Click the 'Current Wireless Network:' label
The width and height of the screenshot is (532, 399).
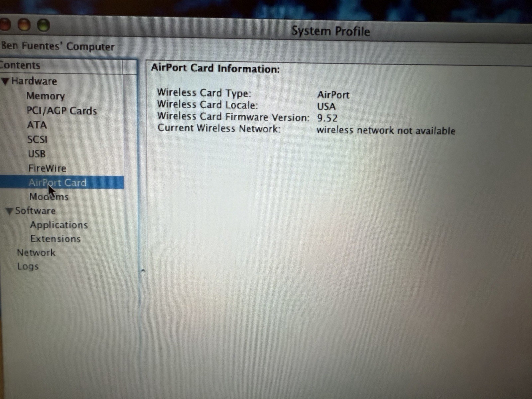point(219,128)
